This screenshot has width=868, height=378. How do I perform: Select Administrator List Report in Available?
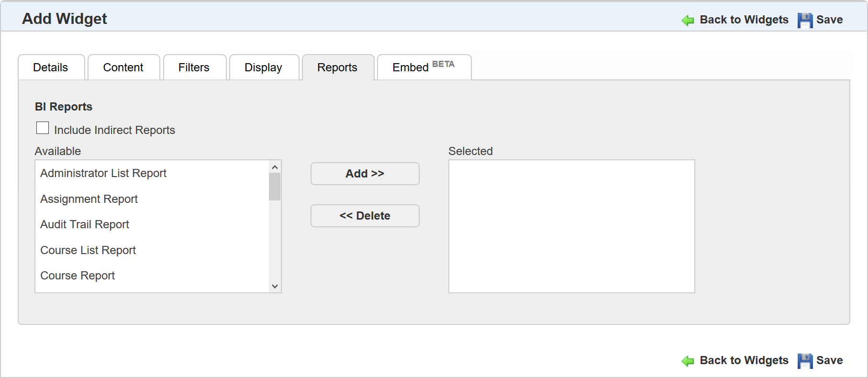103,173
